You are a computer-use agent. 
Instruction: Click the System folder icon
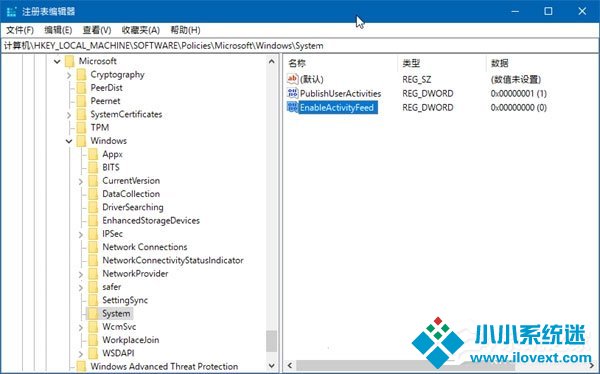(93, 314)
